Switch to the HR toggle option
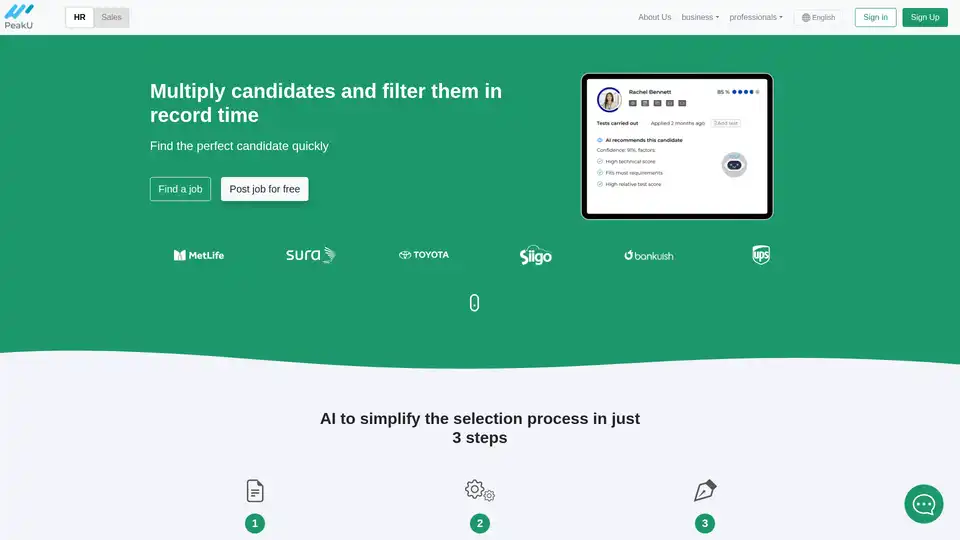Viewport: 960px width, 540px height. coord(80,17)
